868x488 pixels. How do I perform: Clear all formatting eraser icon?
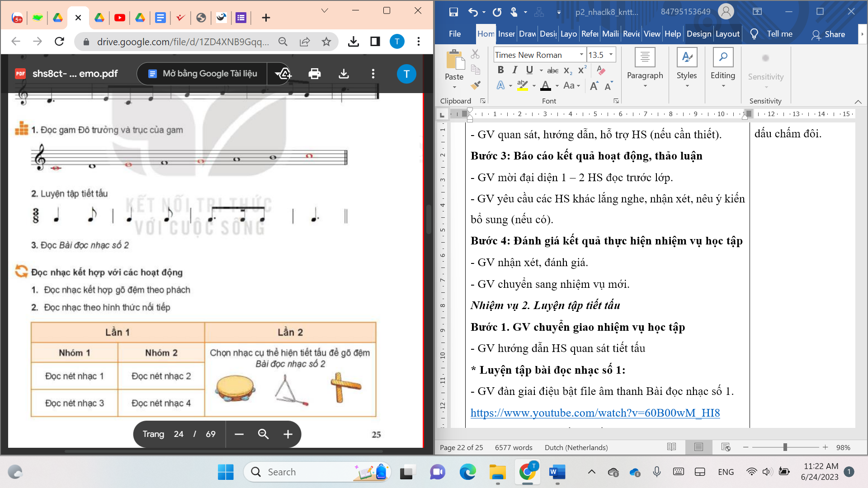(601, 70)
